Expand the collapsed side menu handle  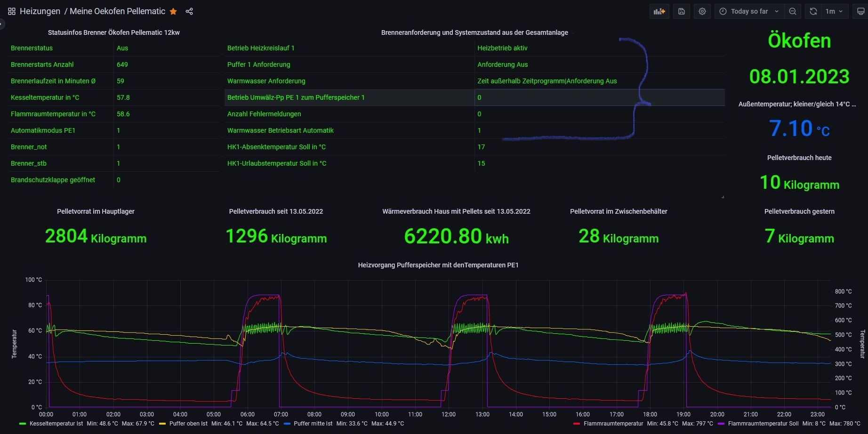pyautogui.click(x=2, y=24)
